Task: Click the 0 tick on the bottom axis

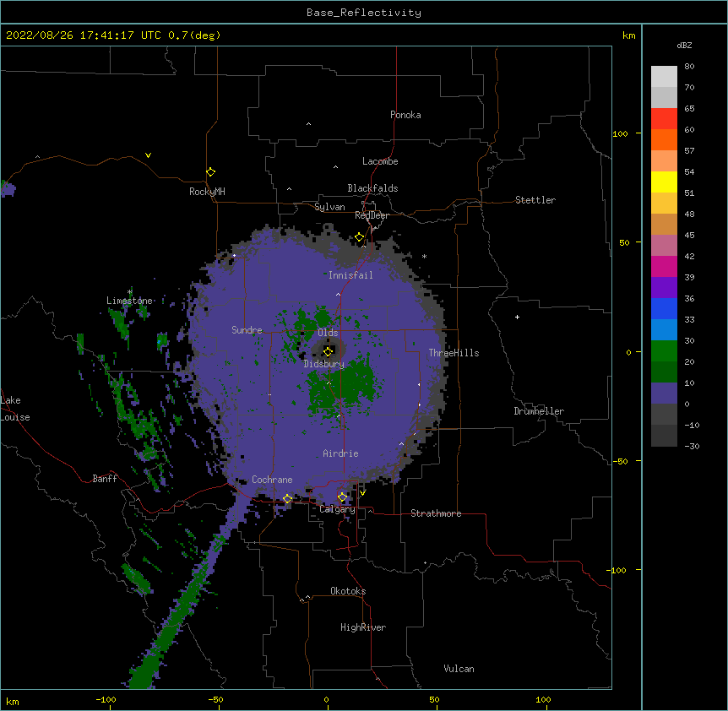Action: coord(326,699)
